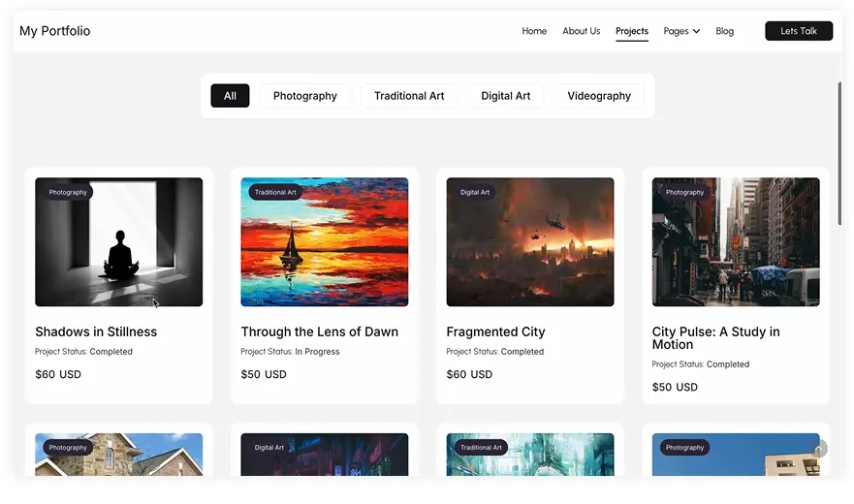Click the scroll-to-top arrow icon
Image resolution: width=854 pixels, height=504 pixels.
coord(820,449)
